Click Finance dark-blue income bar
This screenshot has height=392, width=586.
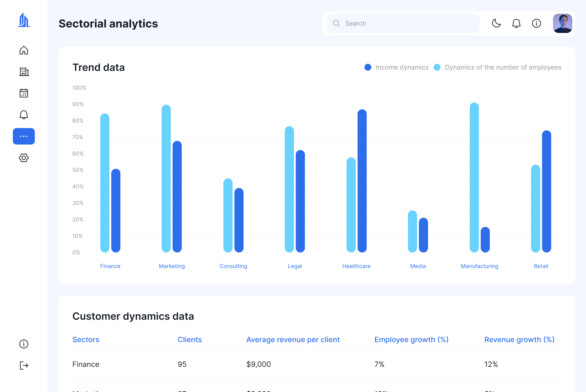click(116, 210)
